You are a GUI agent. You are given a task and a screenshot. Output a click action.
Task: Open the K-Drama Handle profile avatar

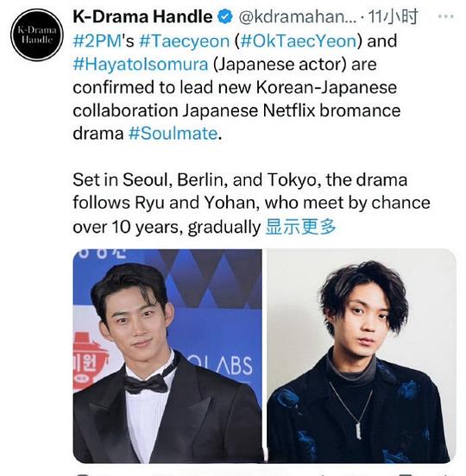(37, 34)
